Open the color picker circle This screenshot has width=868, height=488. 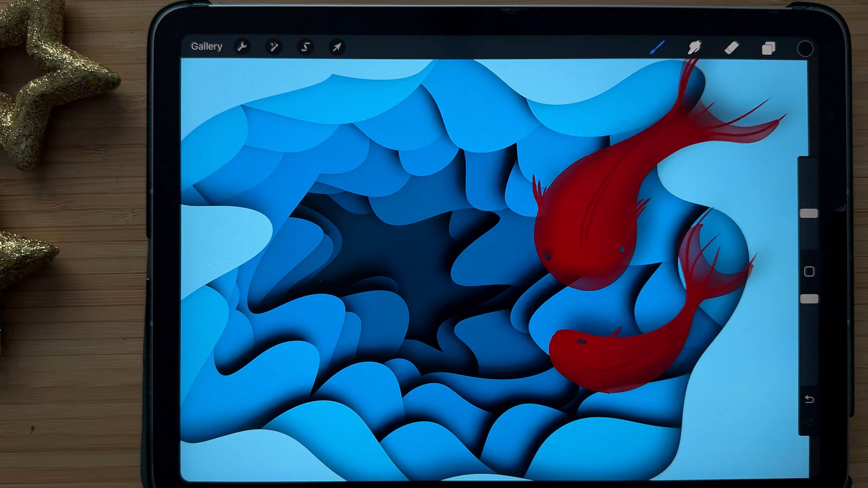[x=805, y=49]
